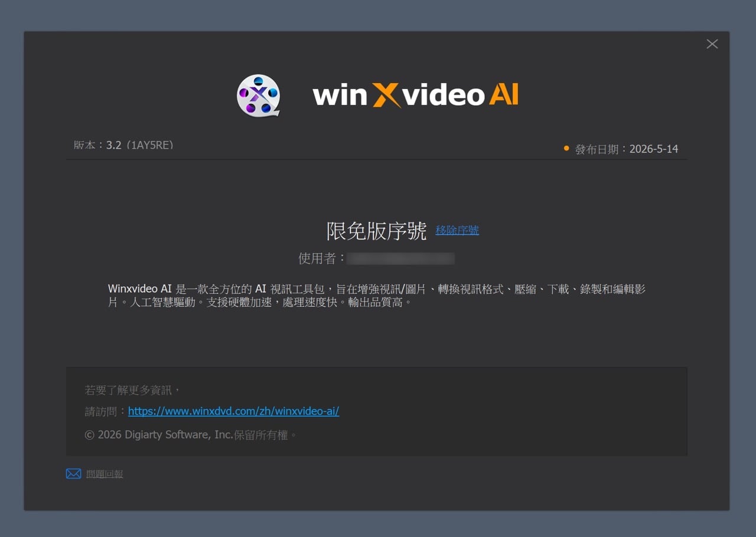Click the blurred username field
The width and height of the screenshot is (756, 537).
tap(400, 258)
